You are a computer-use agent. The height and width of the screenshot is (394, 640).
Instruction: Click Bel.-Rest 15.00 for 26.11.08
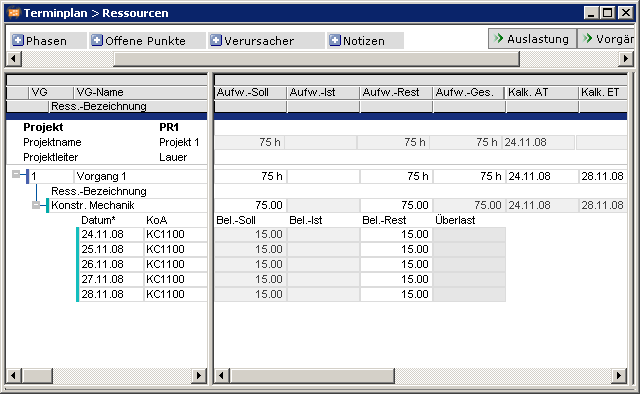(x=396, y=264)
